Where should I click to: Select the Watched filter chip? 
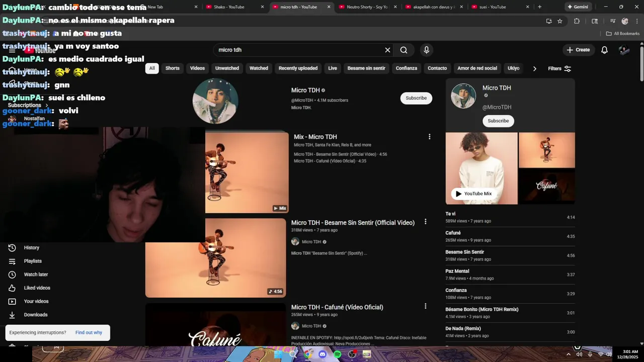[x=259, y=68]
